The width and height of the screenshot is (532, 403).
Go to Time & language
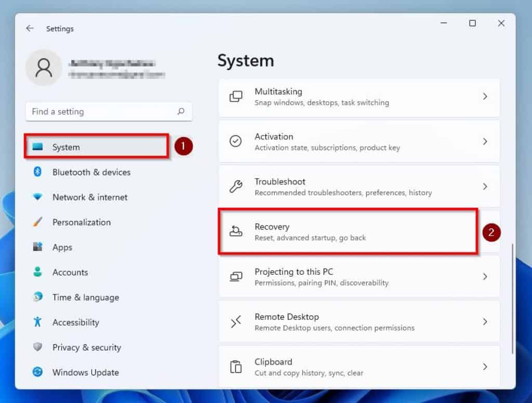click(x=109, y=297)
